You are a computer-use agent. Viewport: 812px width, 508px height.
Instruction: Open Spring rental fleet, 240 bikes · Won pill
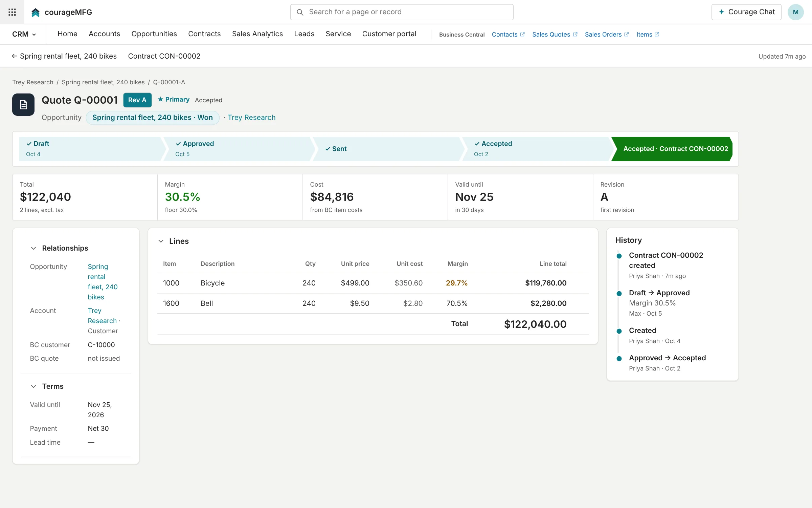(x=153, y=118)
